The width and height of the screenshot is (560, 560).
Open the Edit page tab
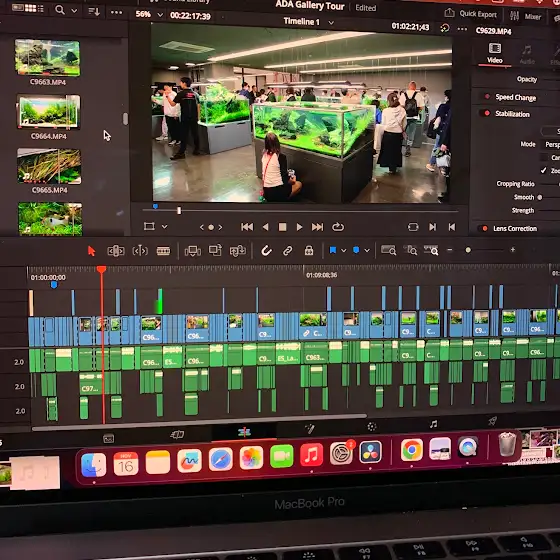[244, 432]
